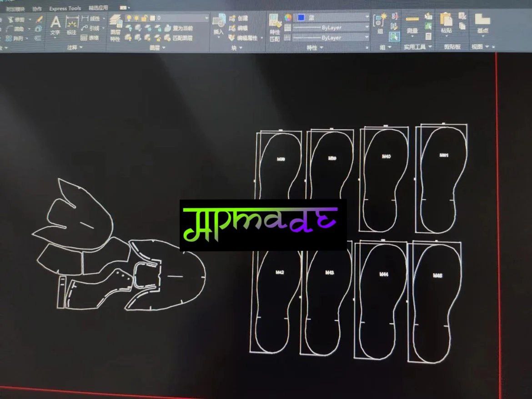Click the Group (组) icon
This screenshot has width=532, height=399.
click(x=380, y=24)
